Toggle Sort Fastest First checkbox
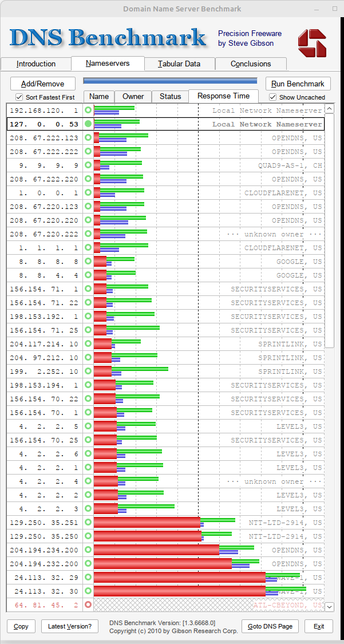The height and width of the screenshot is (644, 344). pyautogui.click(x=19, y=97)
